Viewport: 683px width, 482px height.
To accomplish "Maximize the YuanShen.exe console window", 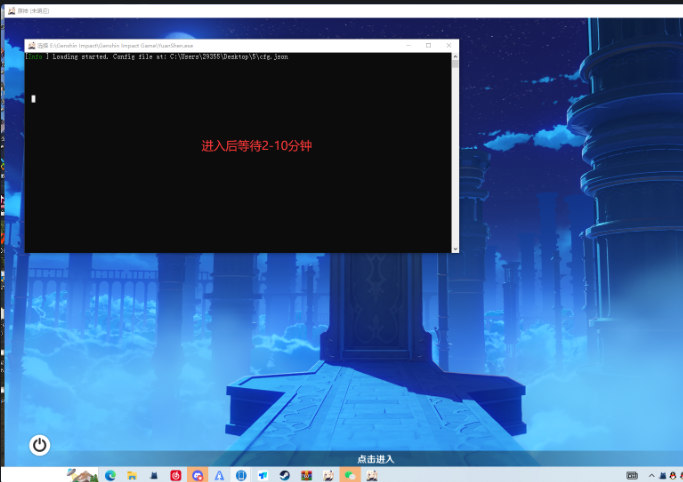I will coord(428,46).
